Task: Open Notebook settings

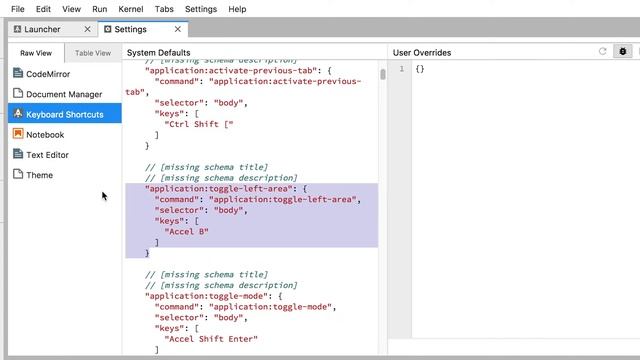Action: click(65, 135)
